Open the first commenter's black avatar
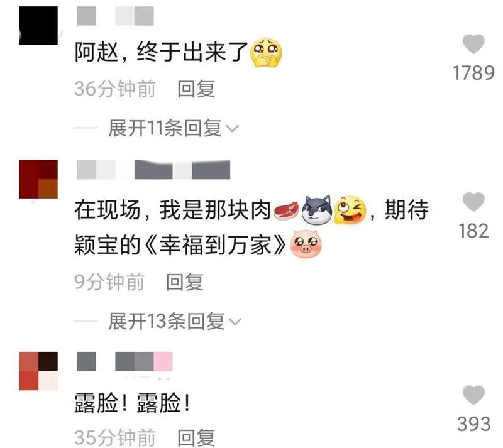 tap(38, 25)
